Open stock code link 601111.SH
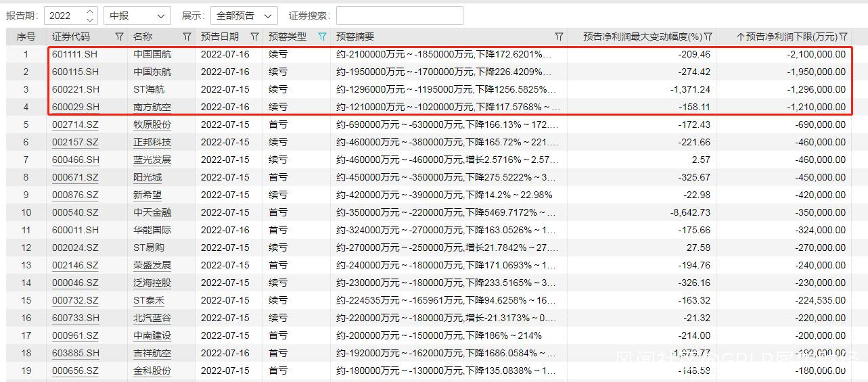The width and height of the screenshot is (868, 382). pyautogui.click(x=76, y=54)
